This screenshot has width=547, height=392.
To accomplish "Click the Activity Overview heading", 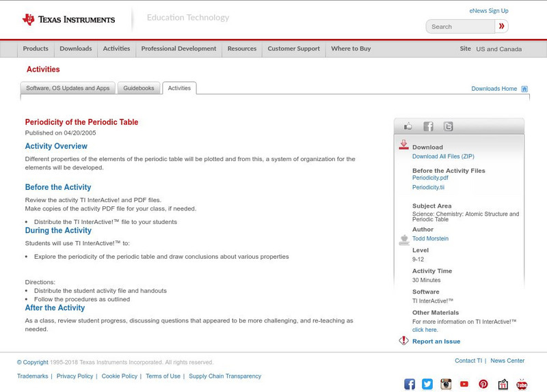I will pyautogui.click(x=56, y=146).
